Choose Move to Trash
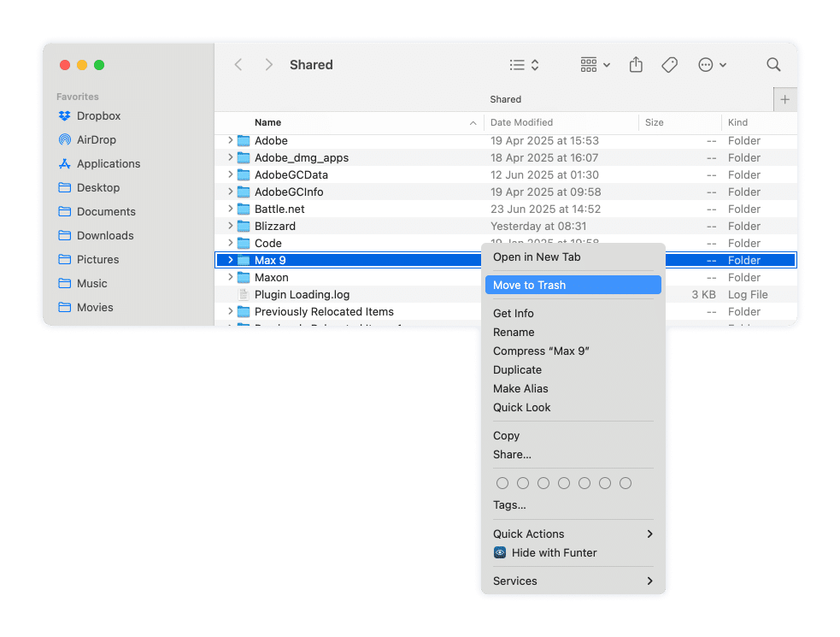The height and width of the screenshot is (637, 840). click(573, 285)
